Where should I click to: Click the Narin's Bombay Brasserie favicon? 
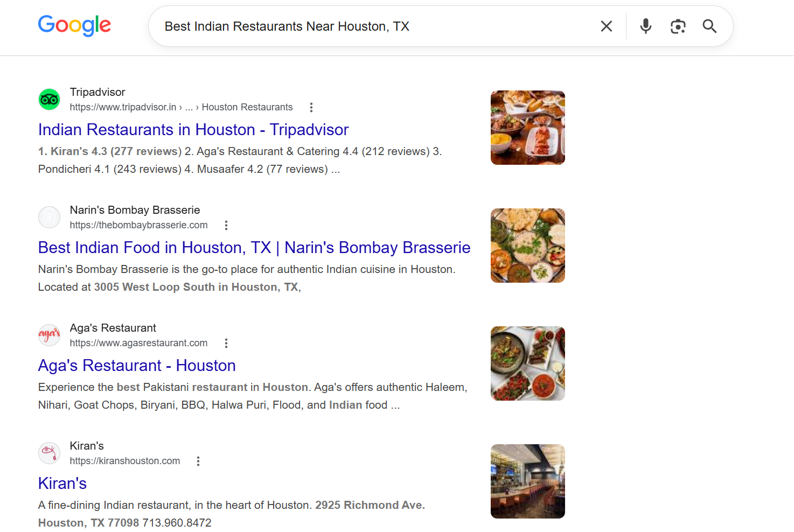[49, 218]
